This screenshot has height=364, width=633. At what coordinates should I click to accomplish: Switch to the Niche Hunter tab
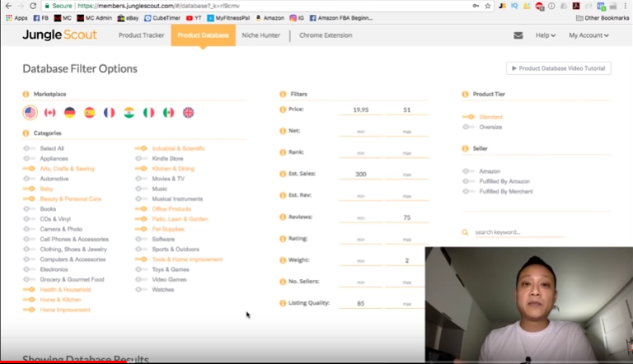(260, 35)
